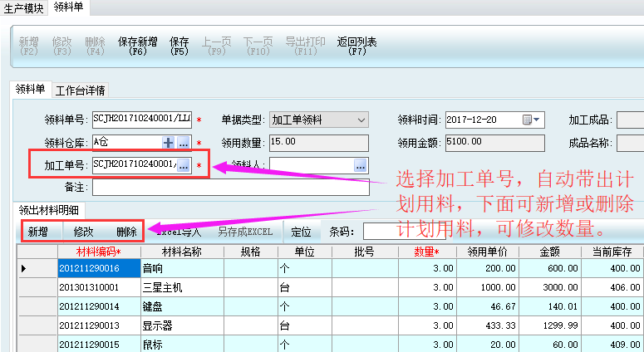Click the 条码 barcode input field

click(x=404, y=232)
